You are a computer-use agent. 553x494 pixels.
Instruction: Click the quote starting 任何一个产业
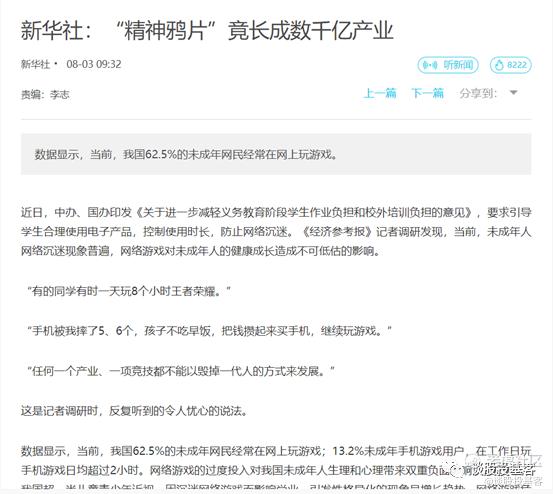pyautogui.click(x=181, y=371)
